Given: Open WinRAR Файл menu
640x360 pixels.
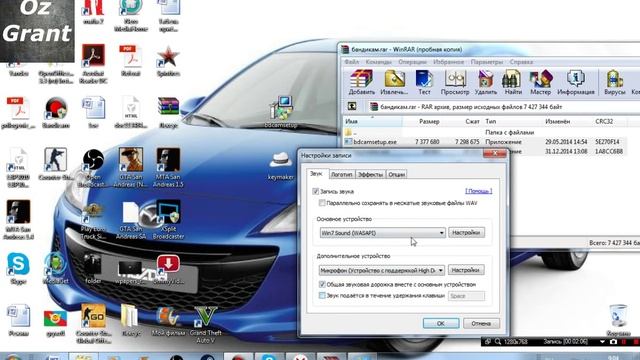Looking at the screenshot, I should [351, 62].
